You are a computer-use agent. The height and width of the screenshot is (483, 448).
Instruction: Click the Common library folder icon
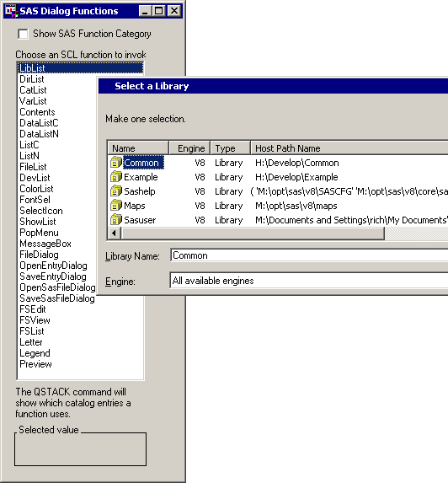coord(116,163)
